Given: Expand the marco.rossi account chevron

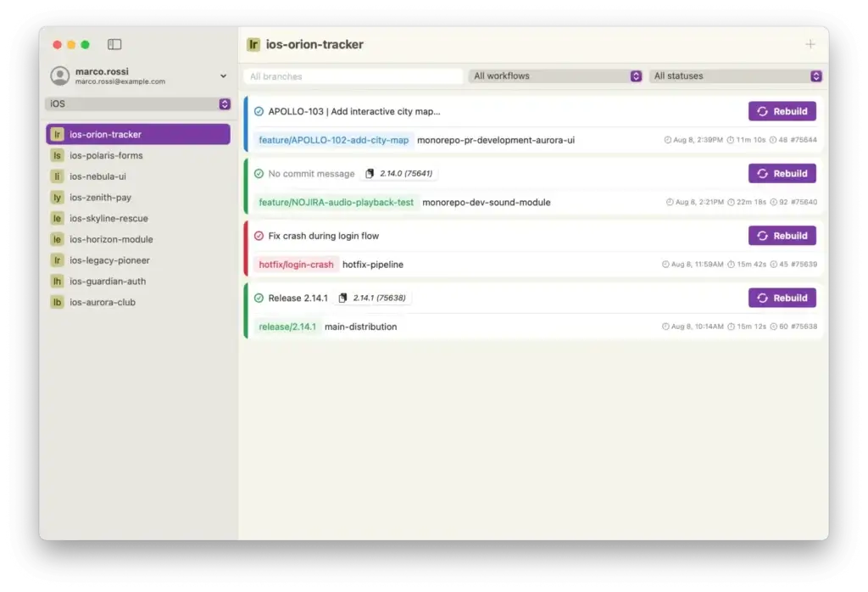Looking at the screenshot, I should (223, 75).
